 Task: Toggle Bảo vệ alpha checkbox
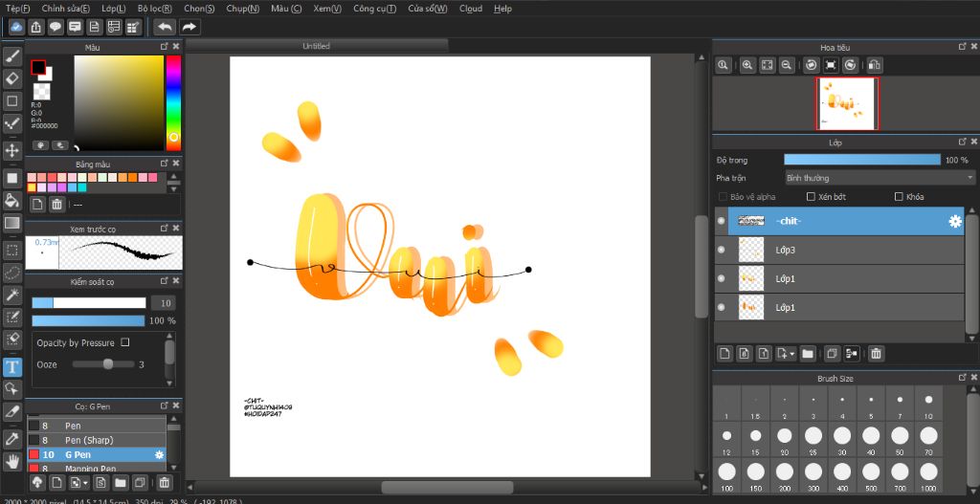(723, 197)
